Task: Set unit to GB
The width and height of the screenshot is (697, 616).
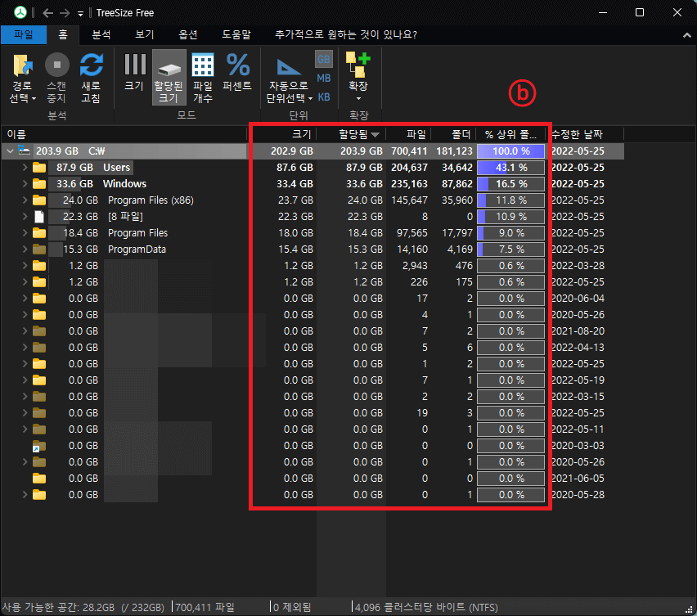Action: (x=324, y=60)
